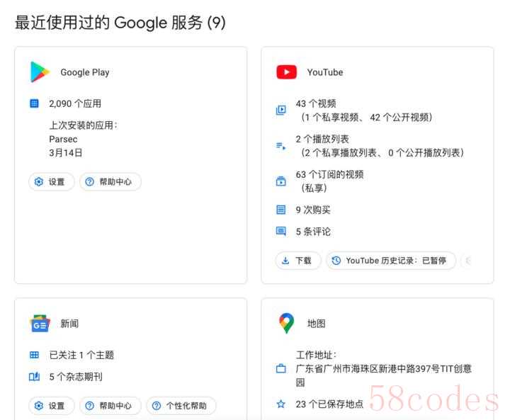Viewport: 510px width, 420px height.
Task: Click the Google Maps pin icon
Action: (286, 324)
